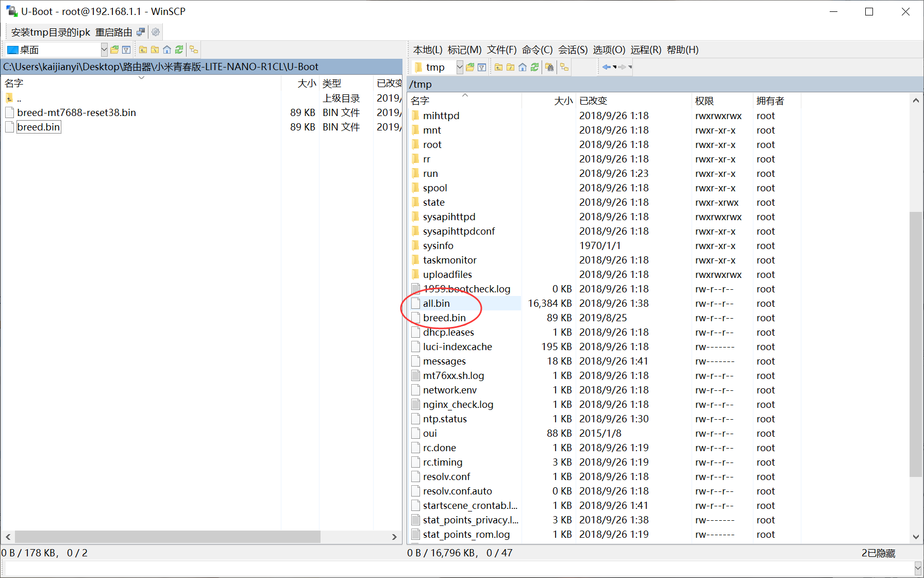
Task: Sort remote files by 拥有者 column
Action: pos(777,101)
